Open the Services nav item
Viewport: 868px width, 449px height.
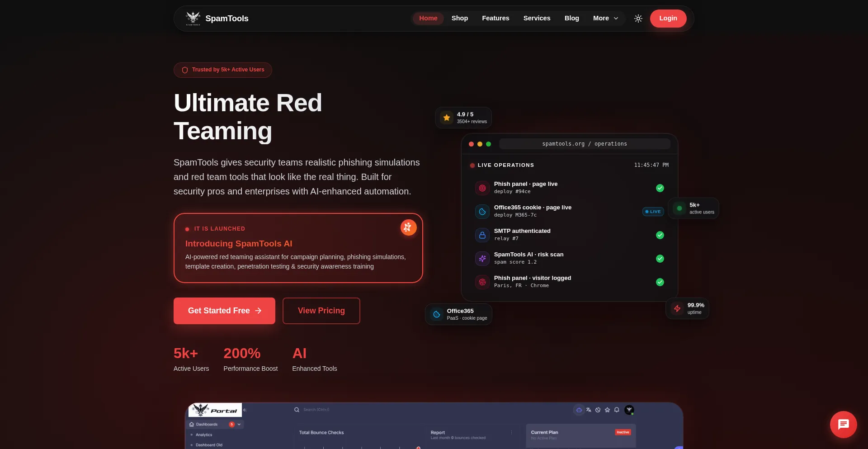537,18
